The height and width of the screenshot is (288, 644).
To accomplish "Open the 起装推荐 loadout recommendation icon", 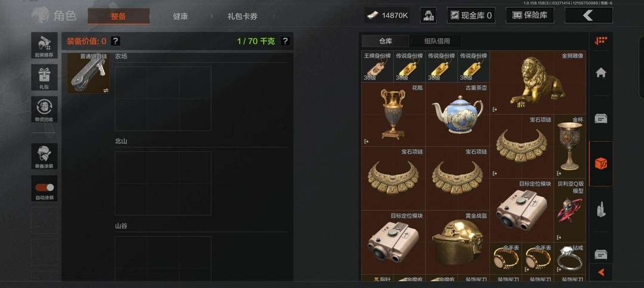I will pos(44,45).
